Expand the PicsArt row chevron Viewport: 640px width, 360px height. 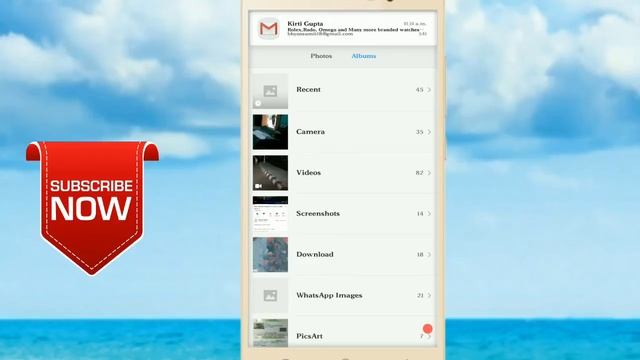429,336
